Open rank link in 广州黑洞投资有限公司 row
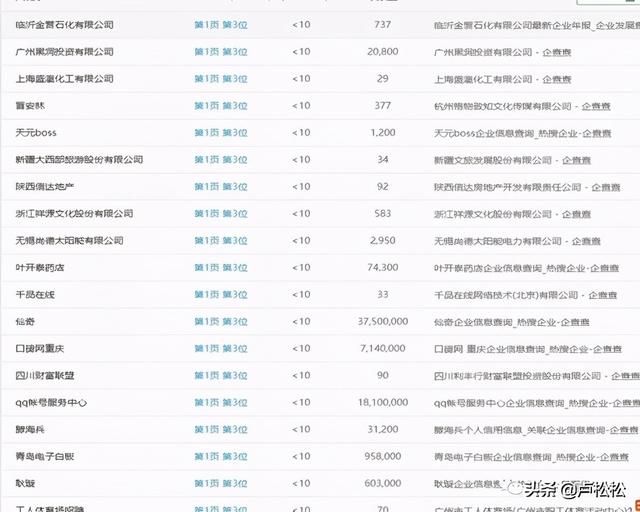640x512 pixels. [x=221, y=52]
